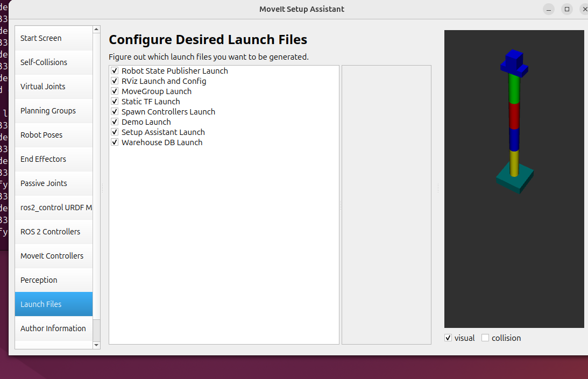
Task: Toggle RViz Launch and Config checkbox
Action: click(x=115, y=81)
